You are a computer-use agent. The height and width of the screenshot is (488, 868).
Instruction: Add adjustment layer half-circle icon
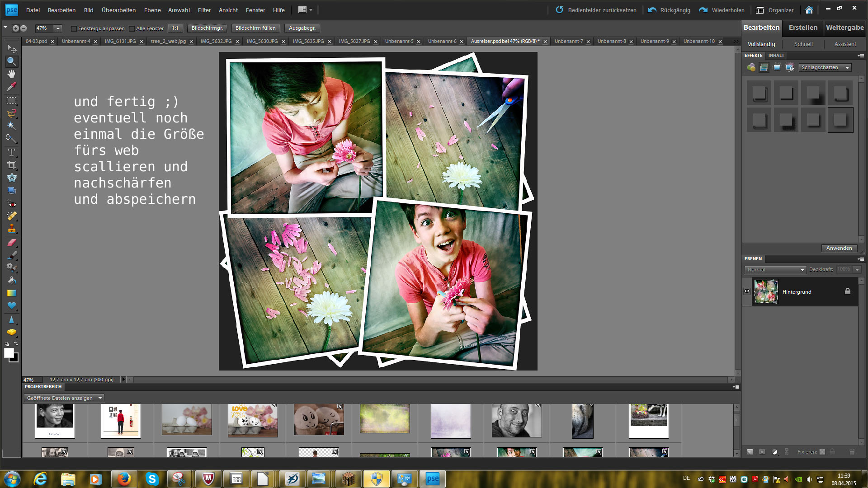pyautogui.click(x=774, y=451)
